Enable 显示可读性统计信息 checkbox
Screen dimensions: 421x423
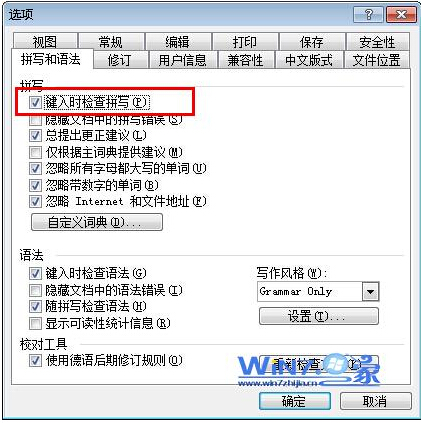tap(35, 323)
